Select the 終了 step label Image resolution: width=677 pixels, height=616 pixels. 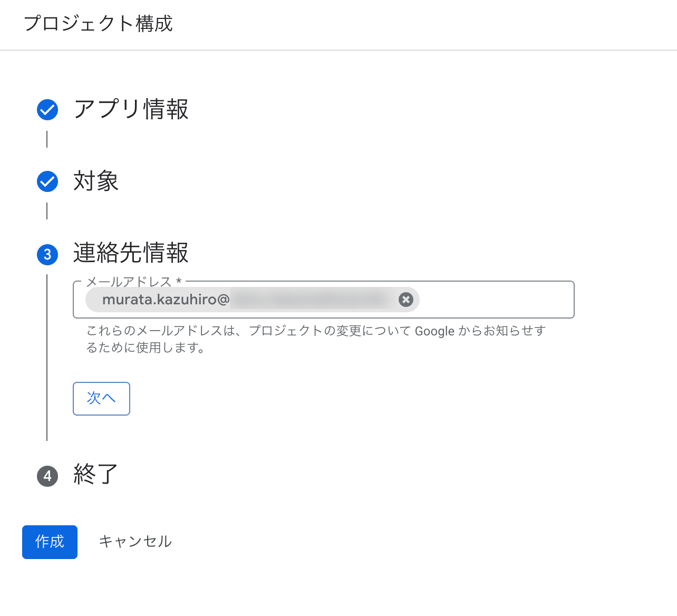94,475
